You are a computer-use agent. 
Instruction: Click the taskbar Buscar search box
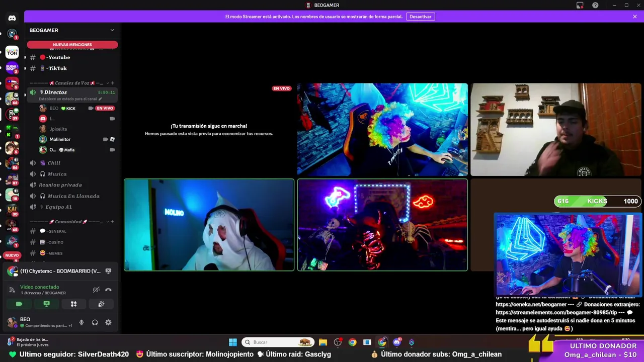click(x=277, y=342)
